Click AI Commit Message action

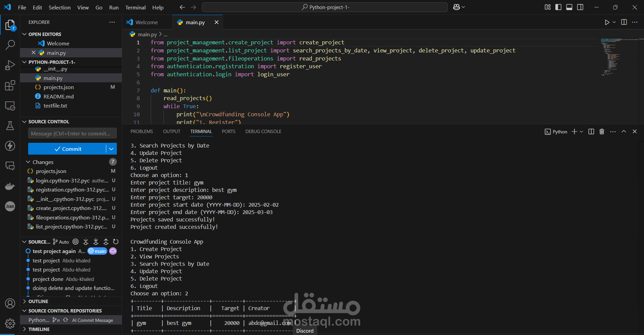click(x=92, y=320)
